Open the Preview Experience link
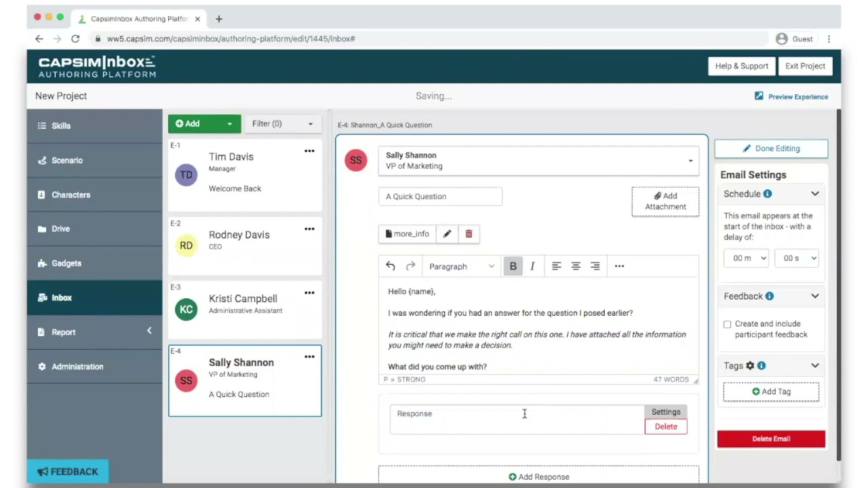This screenshot has height=488, width=868. (791, 96)
